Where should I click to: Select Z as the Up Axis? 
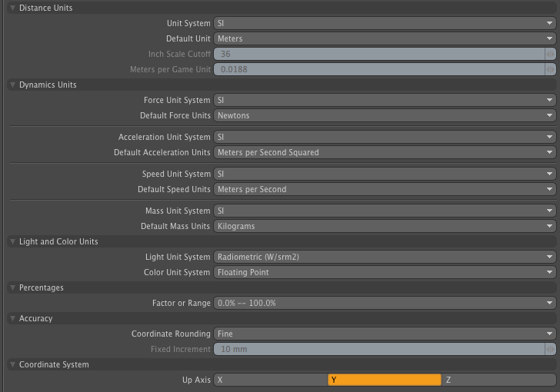[x=498, y=380]
